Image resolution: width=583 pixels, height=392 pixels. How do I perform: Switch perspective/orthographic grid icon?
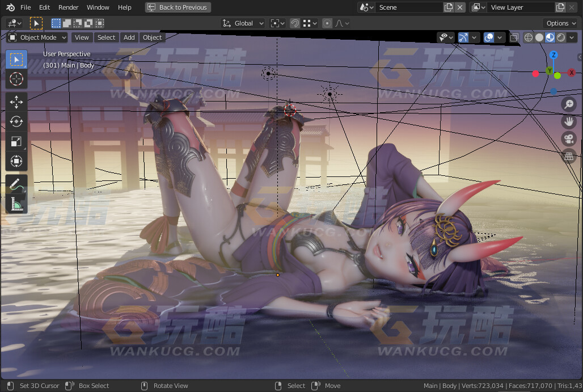(x=569, y=156)
